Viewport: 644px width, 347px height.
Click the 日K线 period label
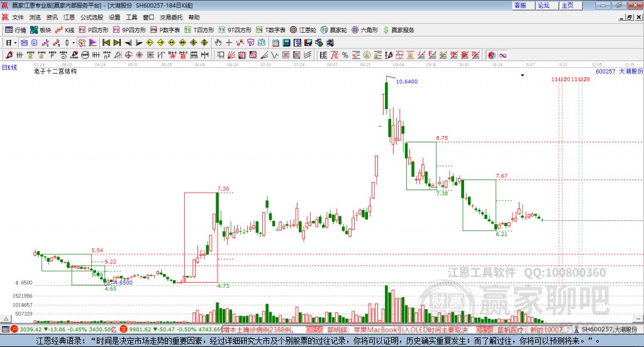tap(9, 67)
